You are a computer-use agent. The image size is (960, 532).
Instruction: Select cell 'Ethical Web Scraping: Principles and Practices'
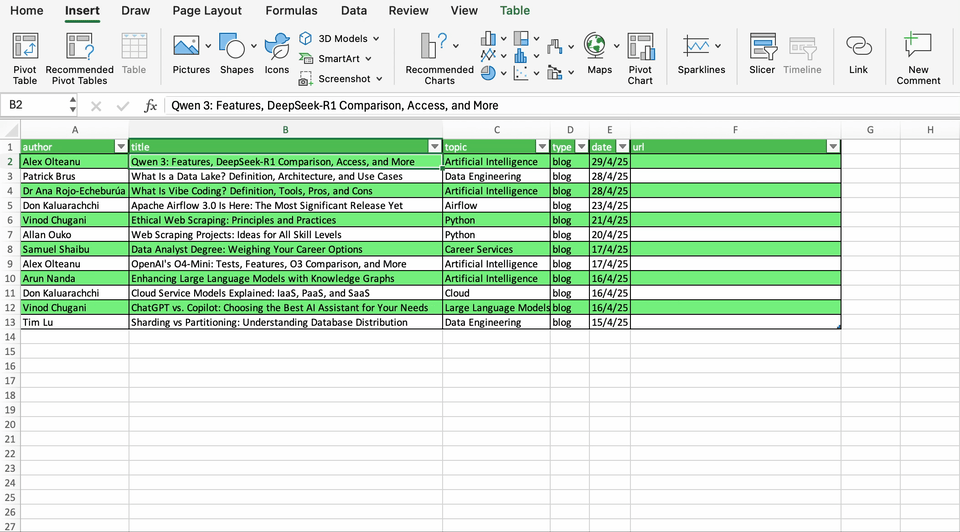[x=285, y=220]
